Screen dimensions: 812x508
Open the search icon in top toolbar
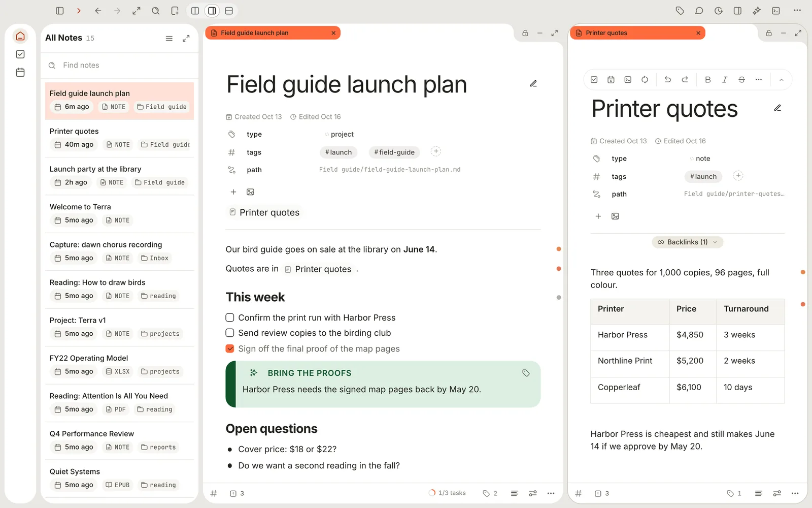pyautogui.click(x=156, y=11)
